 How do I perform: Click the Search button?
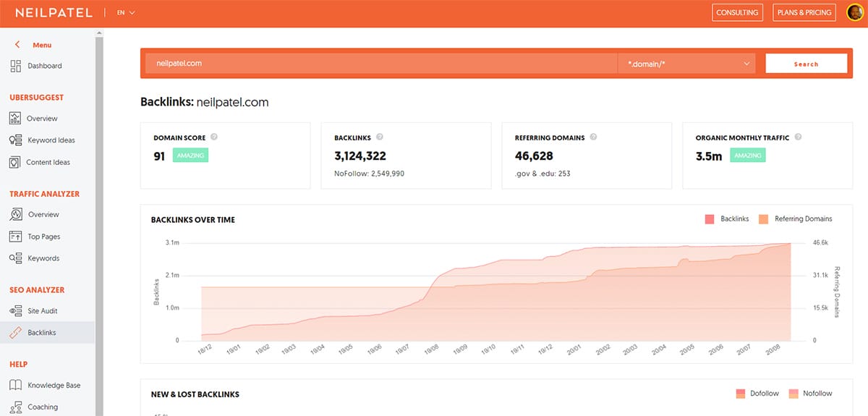tap(806, 64)
